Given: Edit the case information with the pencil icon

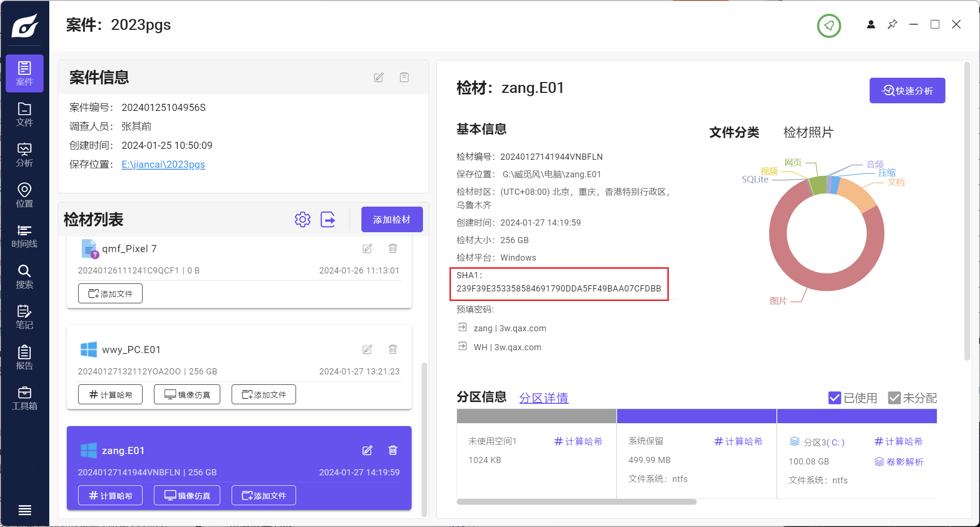Looking at the screenshot, I should [x=378, y=77].
